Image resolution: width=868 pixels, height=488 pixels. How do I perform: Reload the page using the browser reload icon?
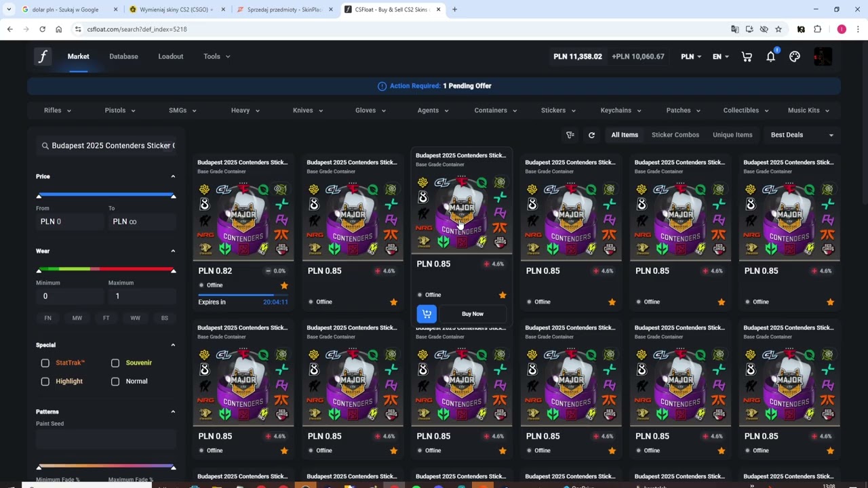(x=42, y=29)
